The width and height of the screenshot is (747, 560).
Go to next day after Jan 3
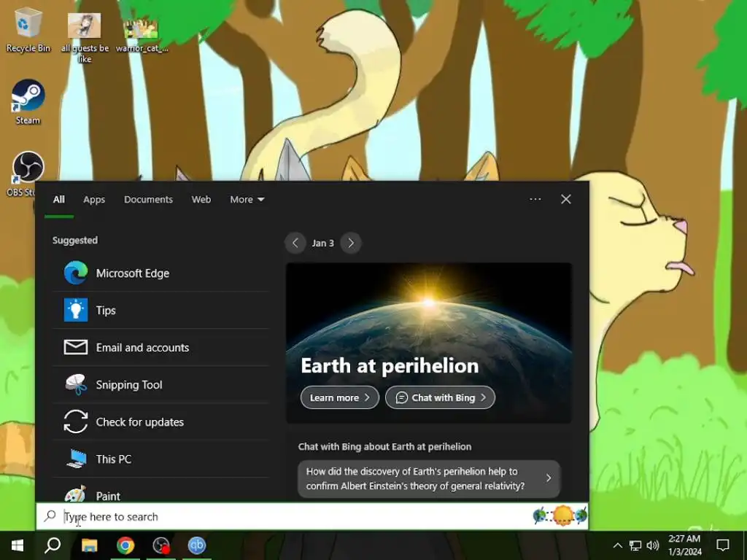click(351, 243)
